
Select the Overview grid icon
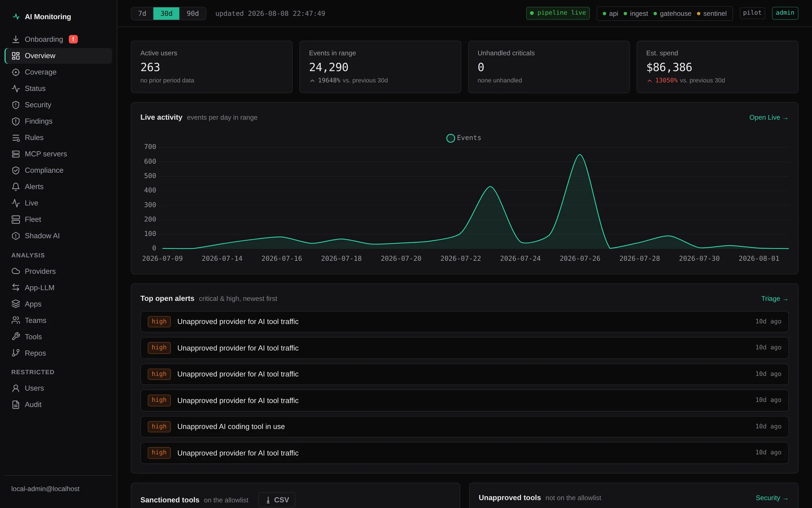click(16, 56)
